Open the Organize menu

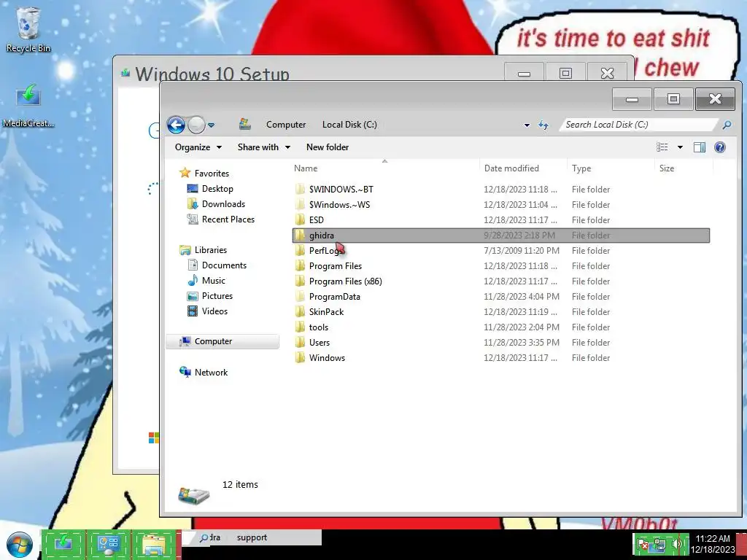click(x=198, y=147)
